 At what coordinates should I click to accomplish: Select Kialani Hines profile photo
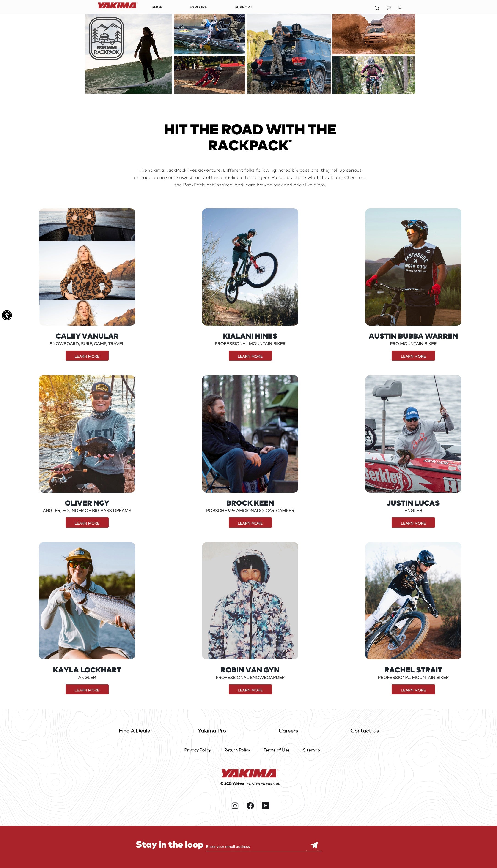click(x=250, y=267)
